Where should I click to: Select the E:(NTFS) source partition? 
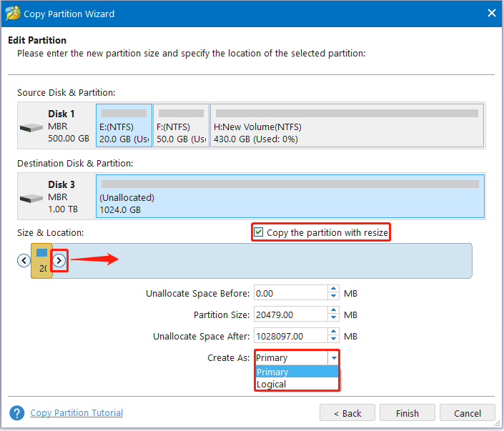coord(124,125)
